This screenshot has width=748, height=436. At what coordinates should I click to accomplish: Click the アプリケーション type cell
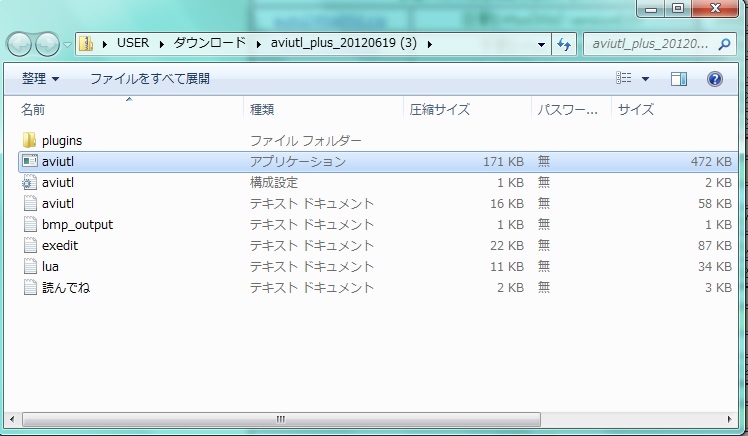pyautogui.click(x=298, y=161)
